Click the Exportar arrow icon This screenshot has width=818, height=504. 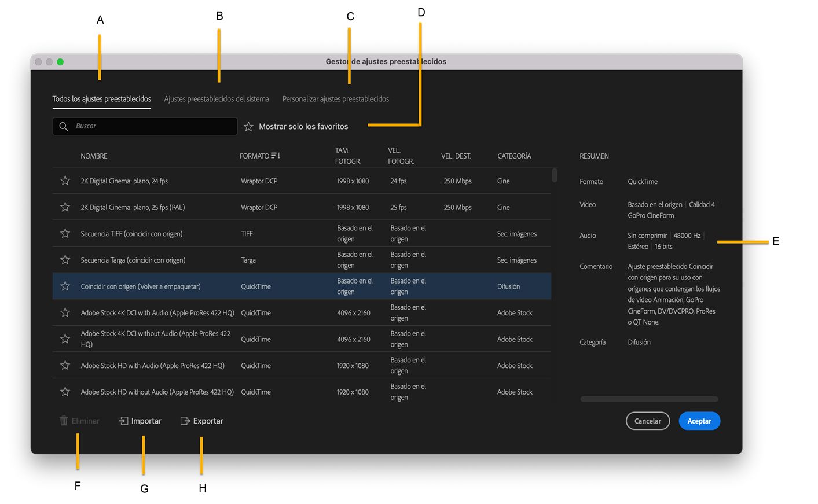coord(185,421)
